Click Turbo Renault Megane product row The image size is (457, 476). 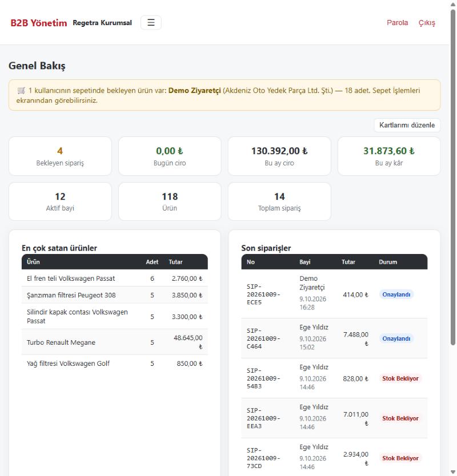point(115,342)
